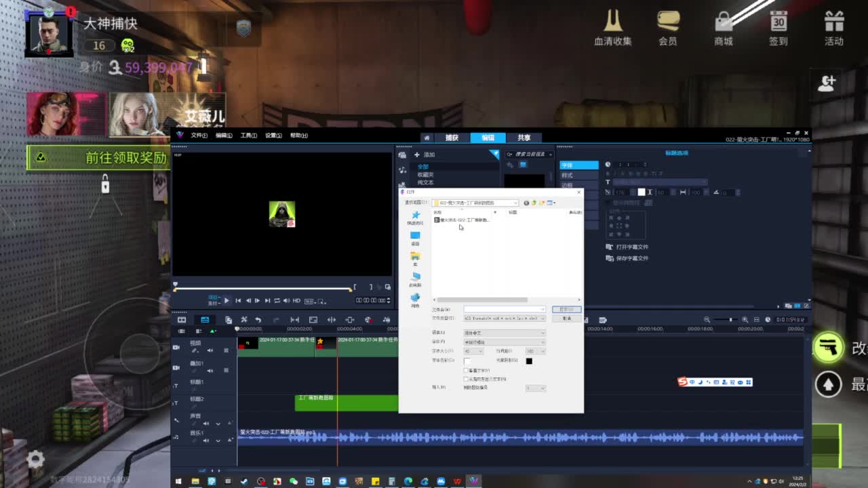
Task: Click the create new folder icon
Action: coord(542,203)
